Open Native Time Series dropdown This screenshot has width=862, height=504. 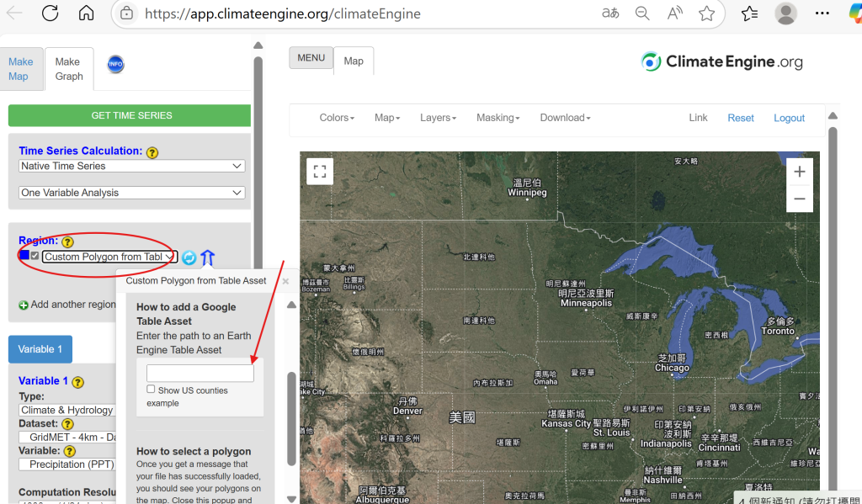[132, 166]
